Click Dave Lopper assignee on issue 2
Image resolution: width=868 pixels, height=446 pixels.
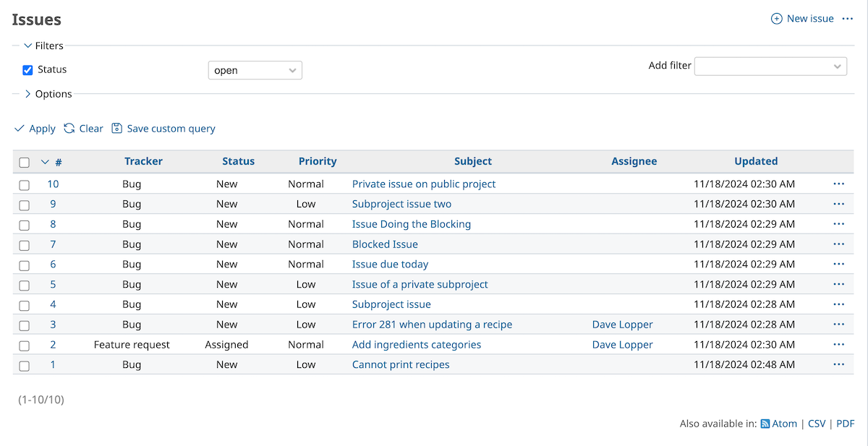click(x=622, y=345)
